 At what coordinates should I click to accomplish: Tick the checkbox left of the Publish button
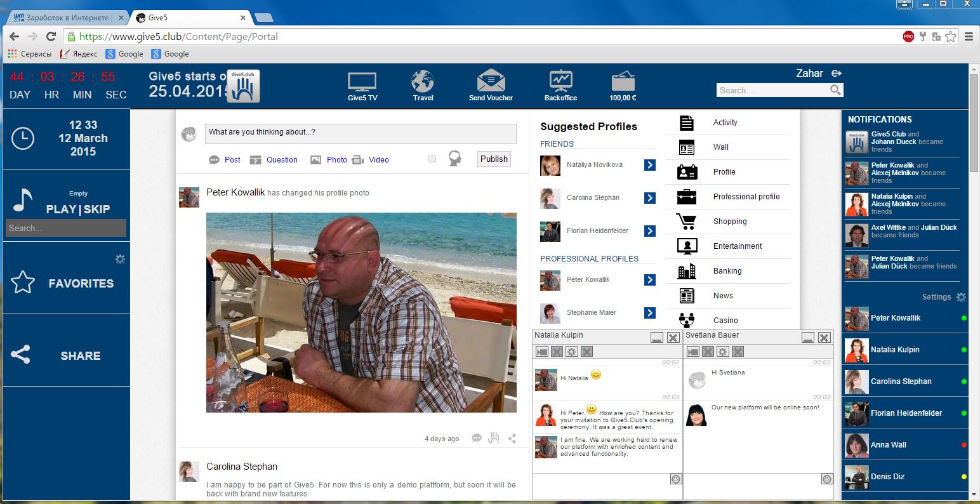[432, 159]
